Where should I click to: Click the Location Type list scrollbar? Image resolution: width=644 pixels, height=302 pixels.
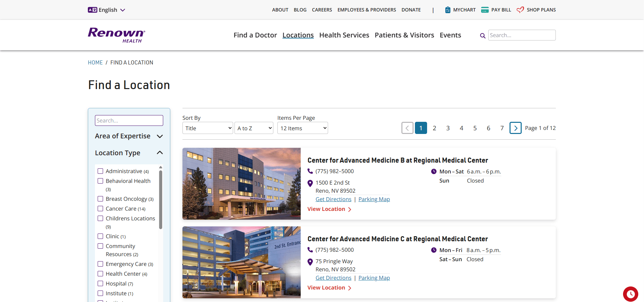(161, 200)
